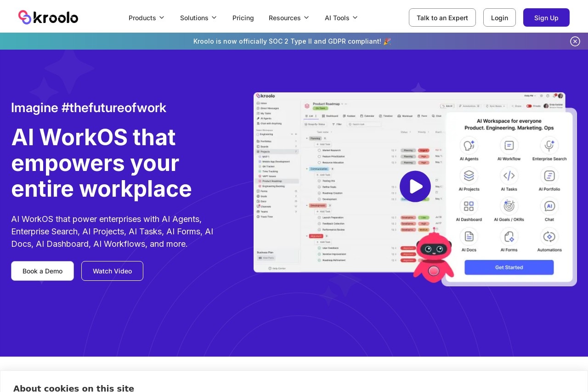The image size is (588, 392).
Task: Click the AI Goals / OKRs target icon
Action: [509, 206]
